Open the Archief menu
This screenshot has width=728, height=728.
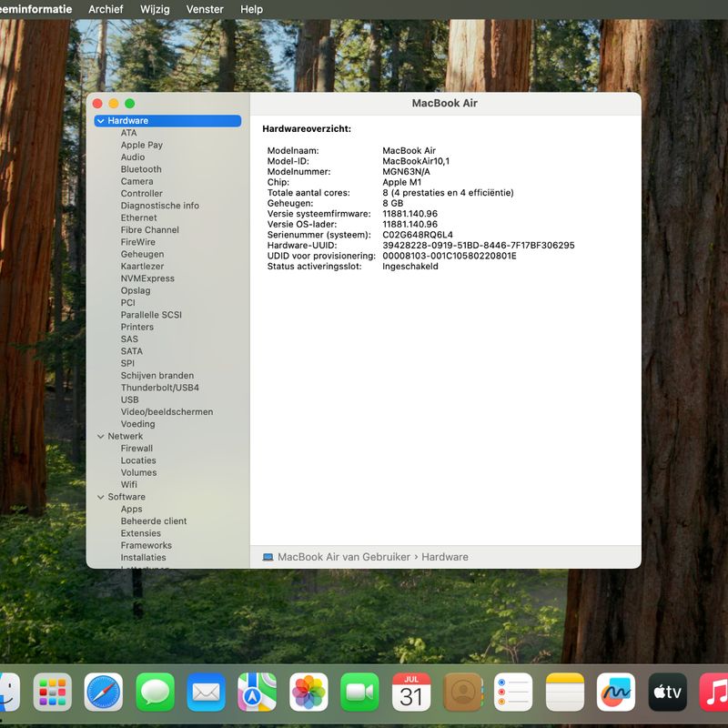tap(106, 9)
